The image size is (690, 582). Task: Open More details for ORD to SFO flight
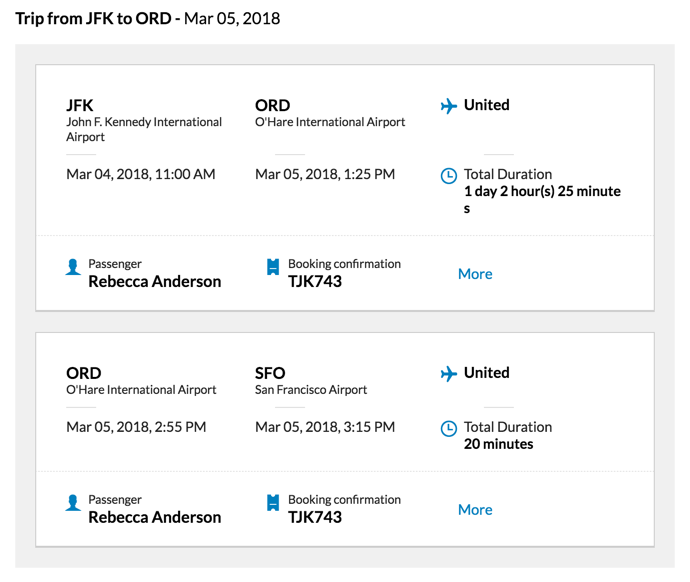[x=475, y=510]
